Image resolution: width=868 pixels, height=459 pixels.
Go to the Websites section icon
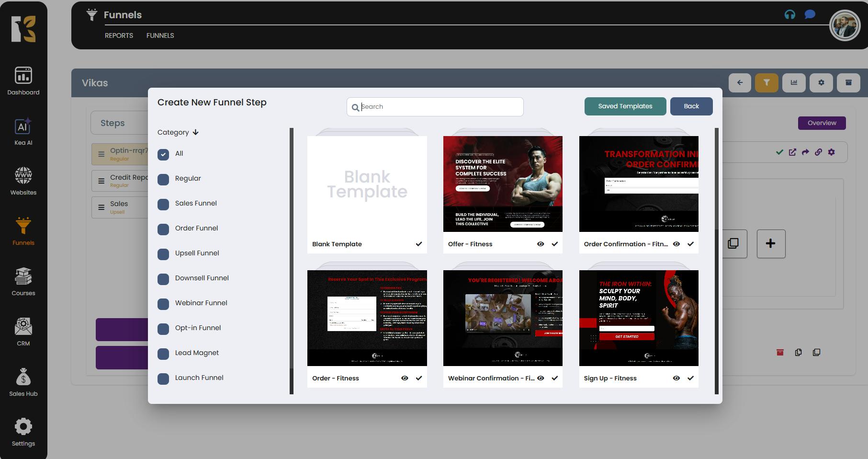pyautogui.click(x=23, y=176)
